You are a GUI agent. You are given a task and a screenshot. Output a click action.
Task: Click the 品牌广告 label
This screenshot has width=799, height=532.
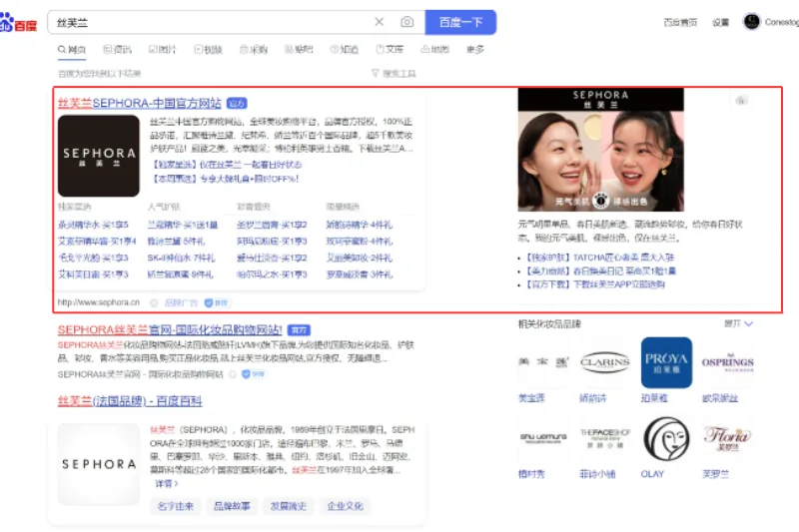(181, 302)
